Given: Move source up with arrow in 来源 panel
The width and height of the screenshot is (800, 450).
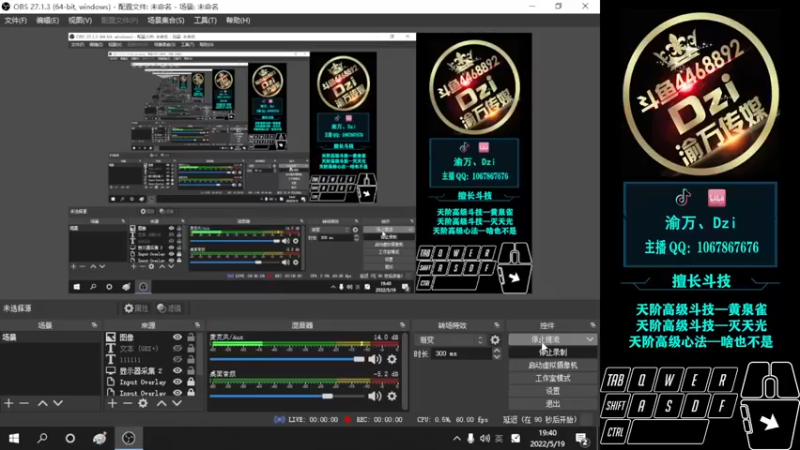Looking at the screenshot, I should point(161,404).
